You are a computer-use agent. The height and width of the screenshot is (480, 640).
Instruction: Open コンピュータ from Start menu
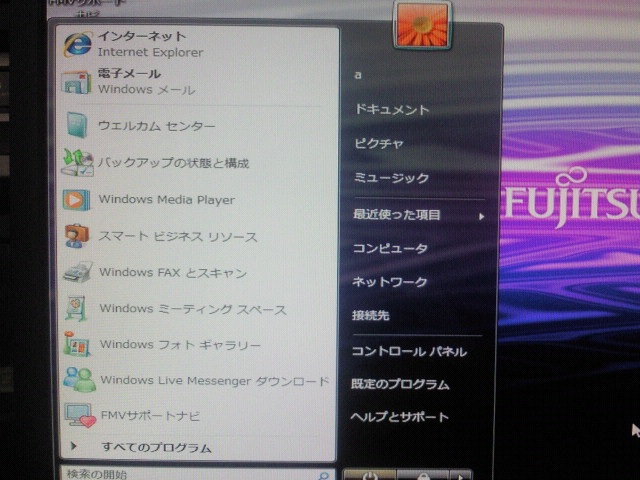(x=390, y=248)
